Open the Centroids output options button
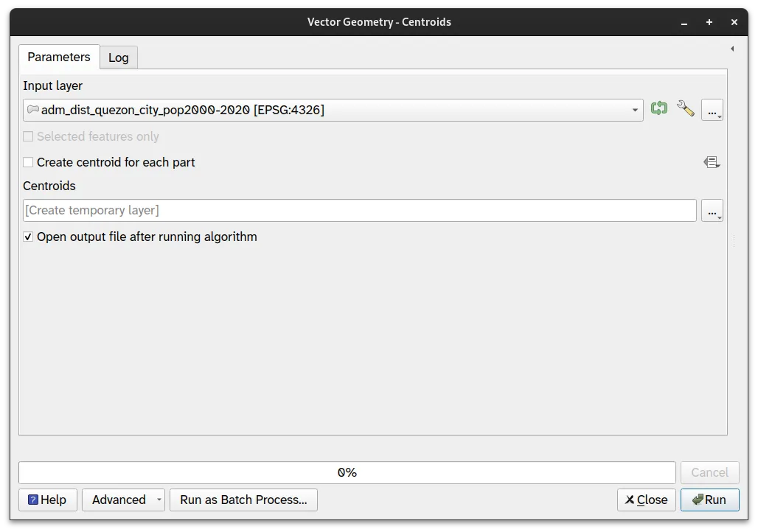Screen dimensions: 758x532 tap(712, 211)
